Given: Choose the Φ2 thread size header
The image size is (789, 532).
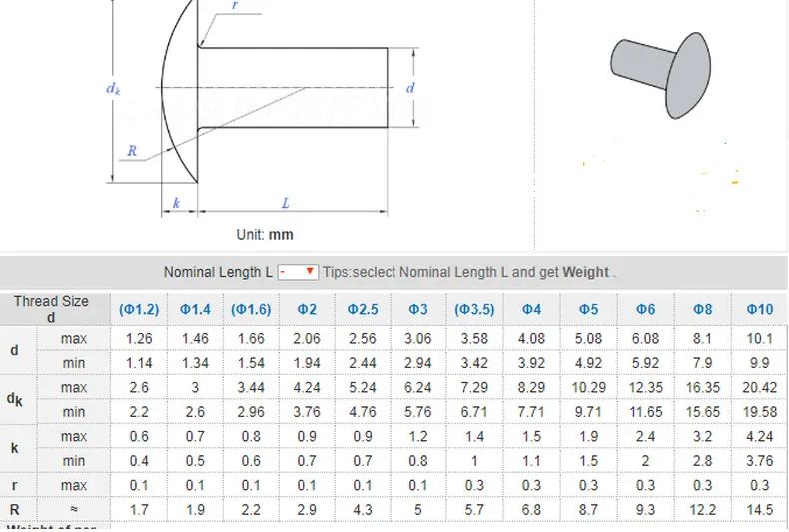Looking at the screenshot, I should pyautogui.click(x=307, y=309).
